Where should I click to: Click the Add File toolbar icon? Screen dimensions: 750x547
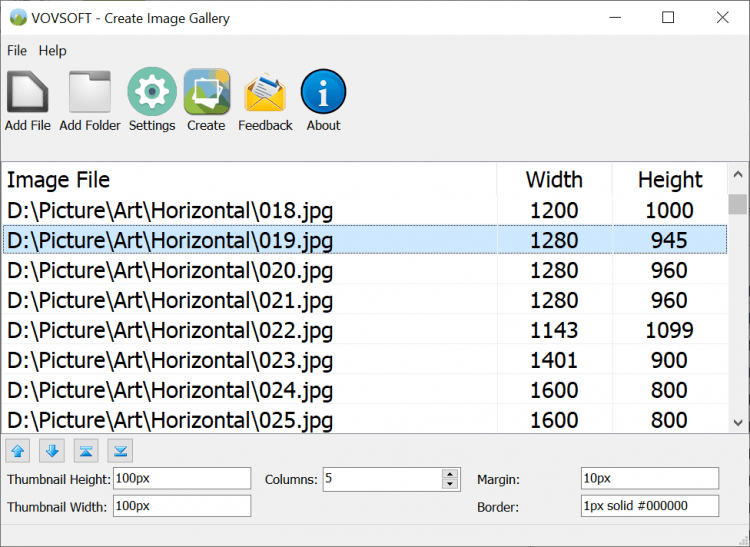(x=28, y=93)
